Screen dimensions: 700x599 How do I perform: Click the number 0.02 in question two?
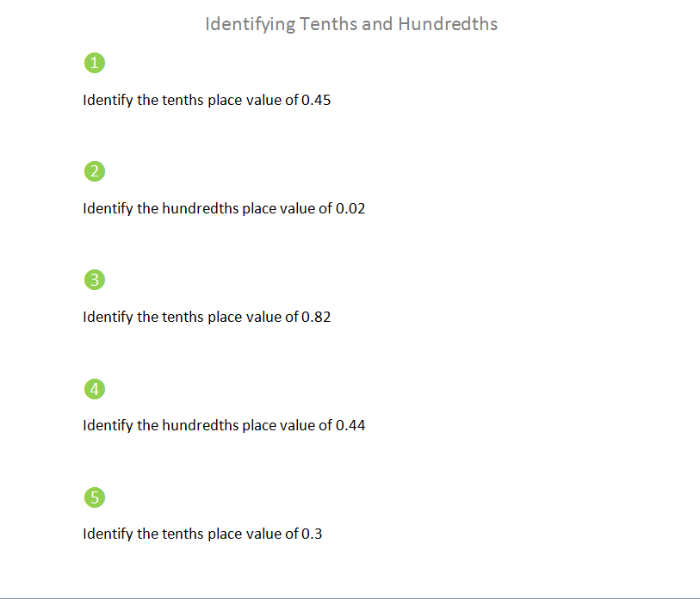pos(350,208)
